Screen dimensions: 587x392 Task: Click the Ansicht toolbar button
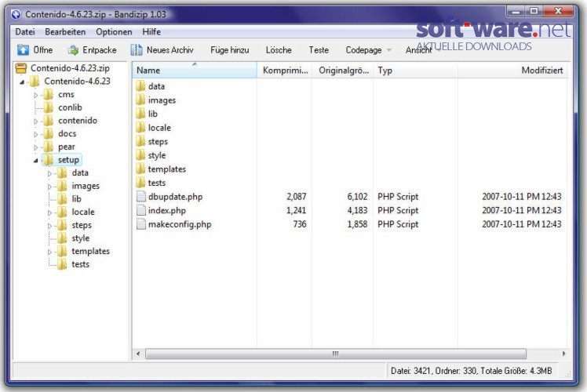(418, 49)
